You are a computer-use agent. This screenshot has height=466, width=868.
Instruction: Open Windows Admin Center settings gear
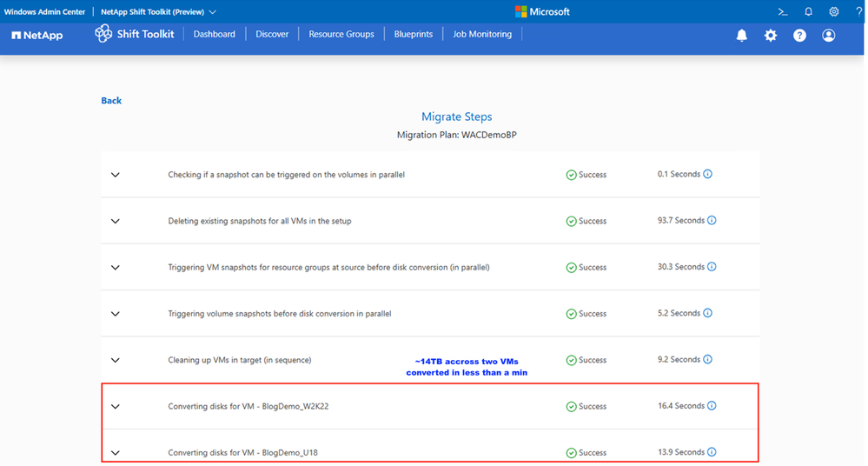(x=834, y=12)
